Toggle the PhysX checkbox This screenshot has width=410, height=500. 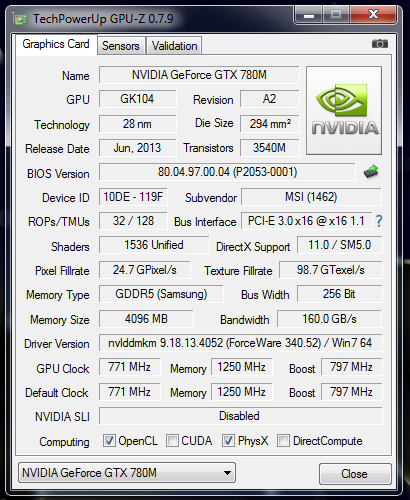coord(228,440)
